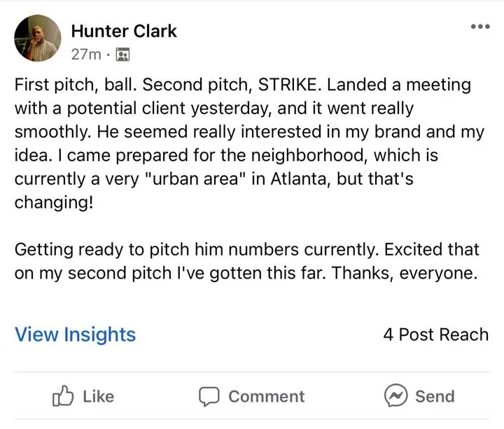Screen dimensions: 504x429
Task: Open the three-dot post options menu
Action: [480, 27]
